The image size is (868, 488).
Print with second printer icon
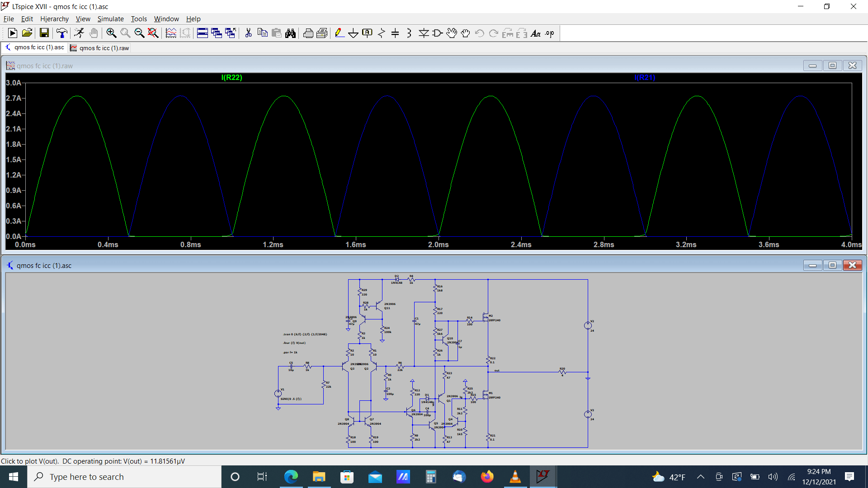pyautogui.click(x=322, y=33)
